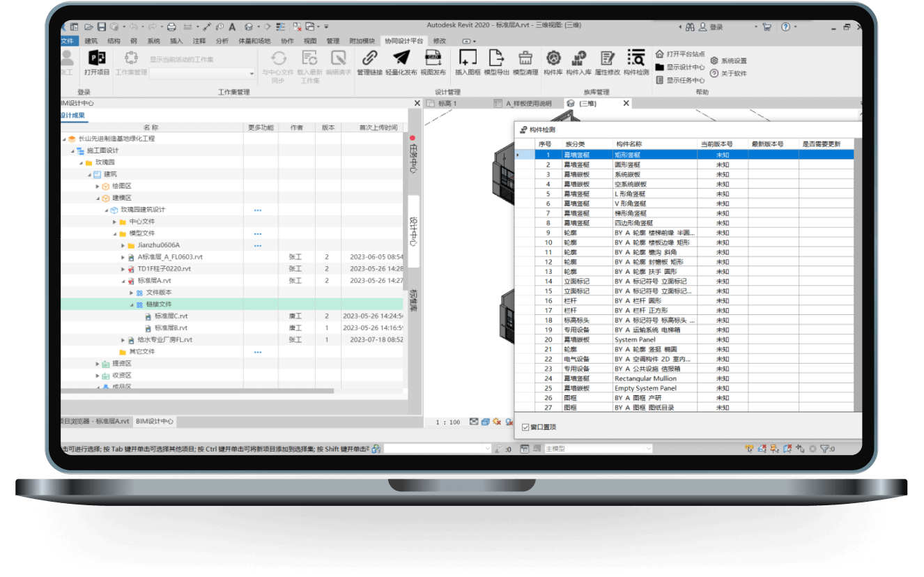
Task: Click the 编辑请求 ribbon icon
Action: point(339,59)
